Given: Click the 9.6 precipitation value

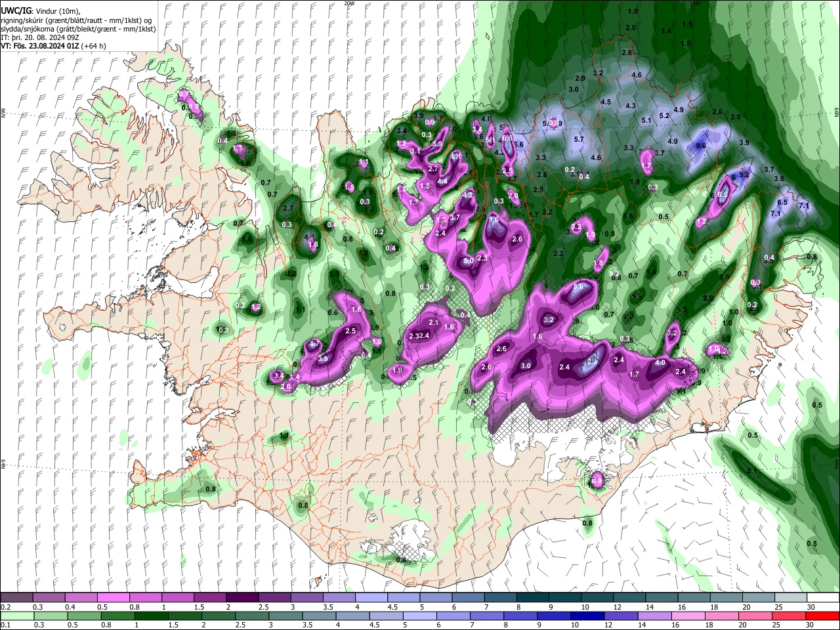Looking at the screenshot, I should pyautogui.click(x=700, y=146).
